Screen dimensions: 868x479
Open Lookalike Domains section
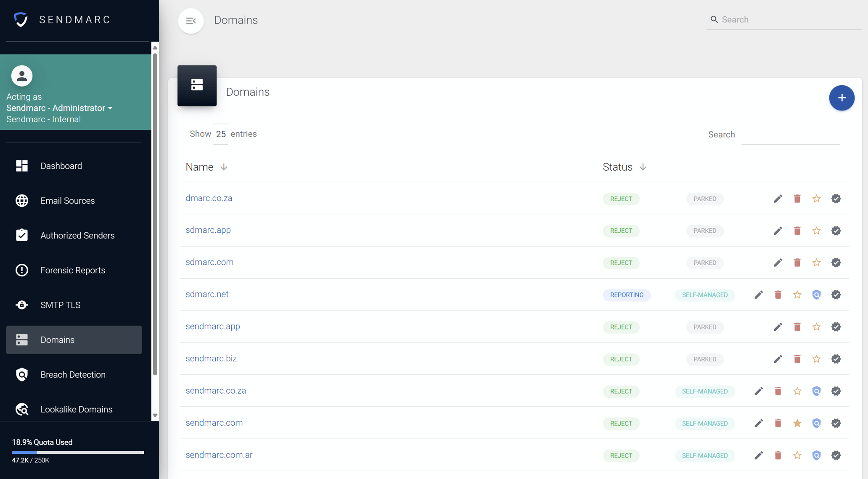(76, 409)
